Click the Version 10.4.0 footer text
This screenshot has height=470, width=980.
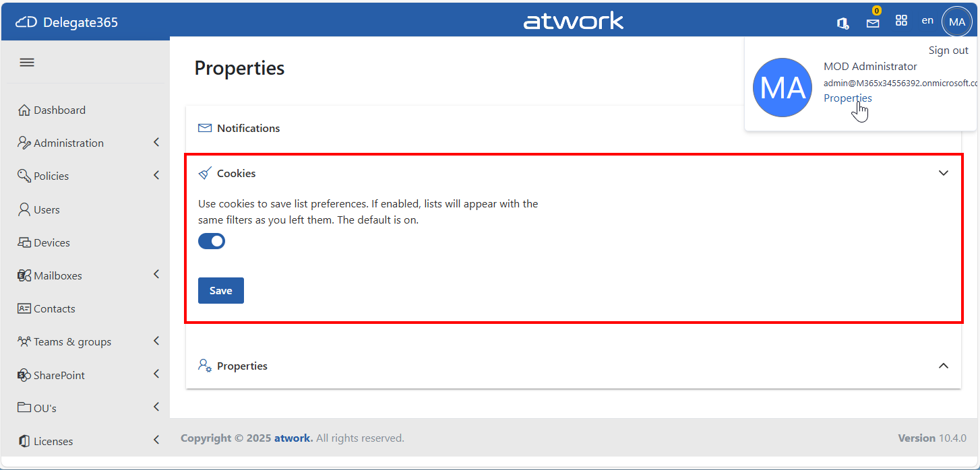coord(932,438)
